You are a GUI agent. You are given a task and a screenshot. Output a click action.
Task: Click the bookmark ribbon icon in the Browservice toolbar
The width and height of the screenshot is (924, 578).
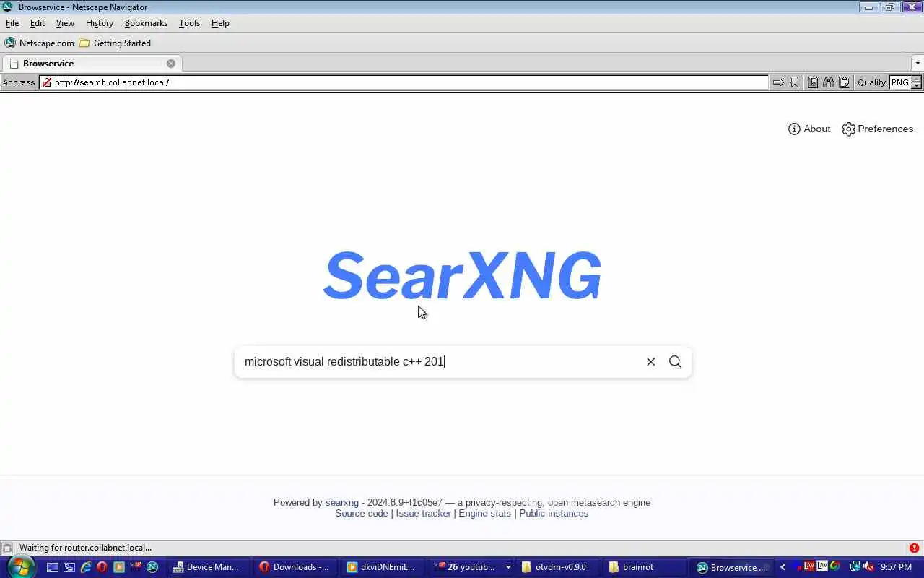pos(794,82)
